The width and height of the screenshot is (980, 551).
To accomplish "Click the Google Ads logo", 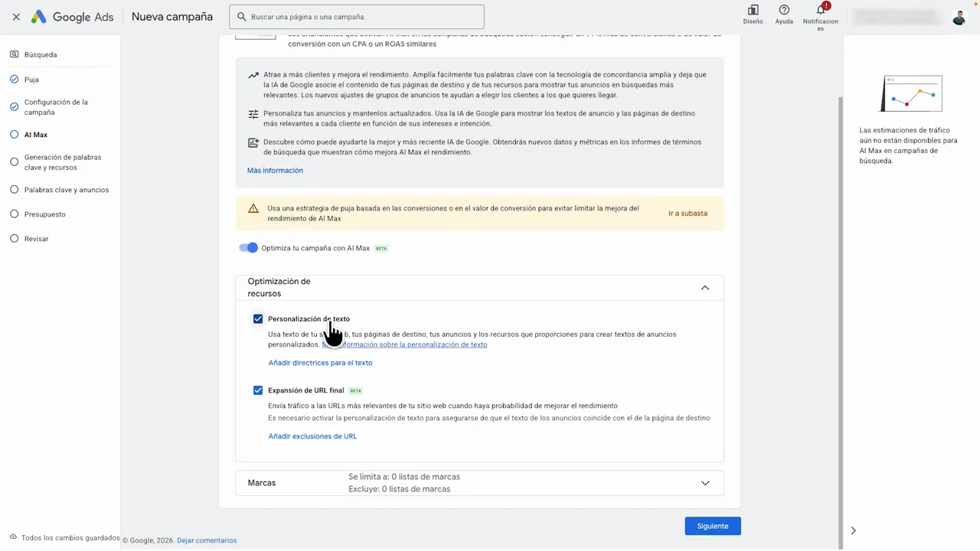I will (72, 17).
